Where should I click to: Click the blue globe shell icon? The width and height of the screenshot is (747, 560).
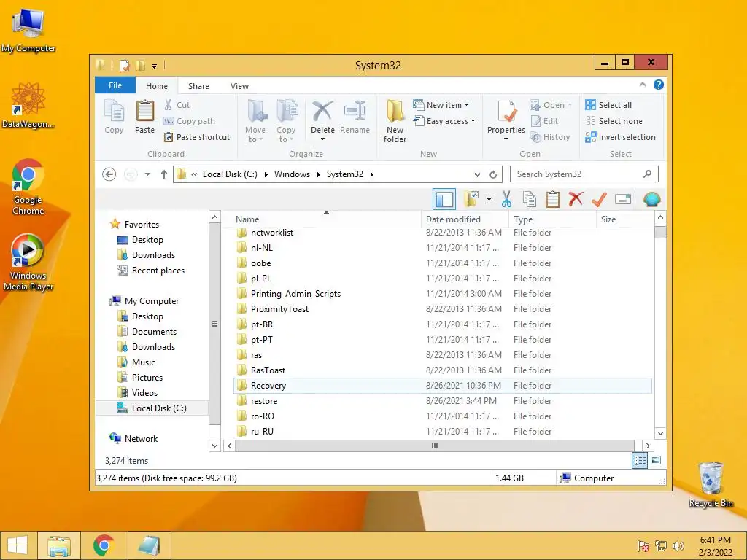[651, 199]
